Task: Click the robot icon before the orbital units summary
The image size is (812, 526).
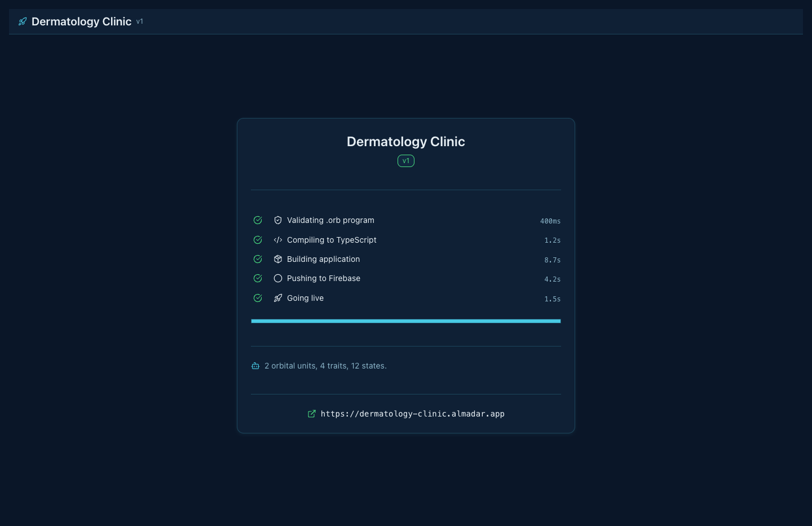Action: pos(255,366)
